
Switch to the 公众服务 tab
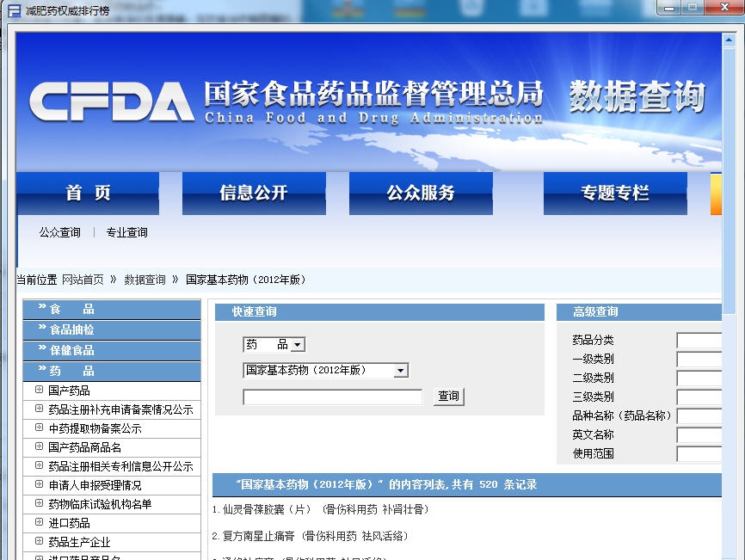420,193
